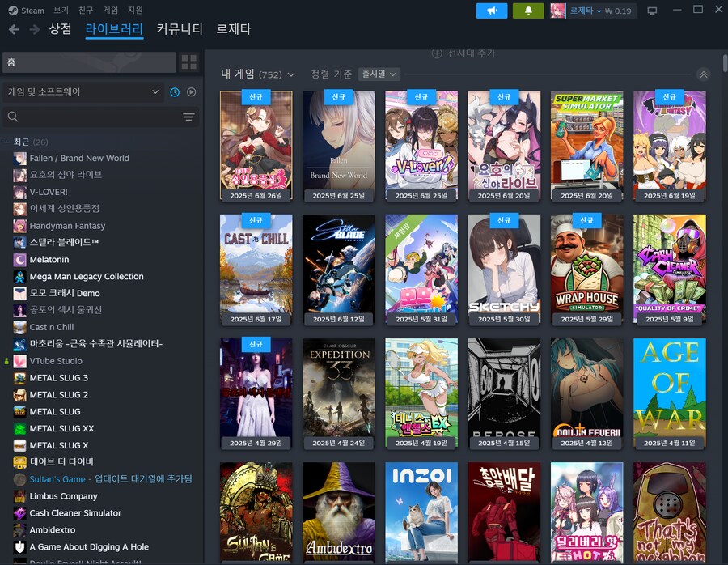Click Cash Cleaner Simulator sidebar icon
This screenshot has height=565, width=728.
[19, 513]
